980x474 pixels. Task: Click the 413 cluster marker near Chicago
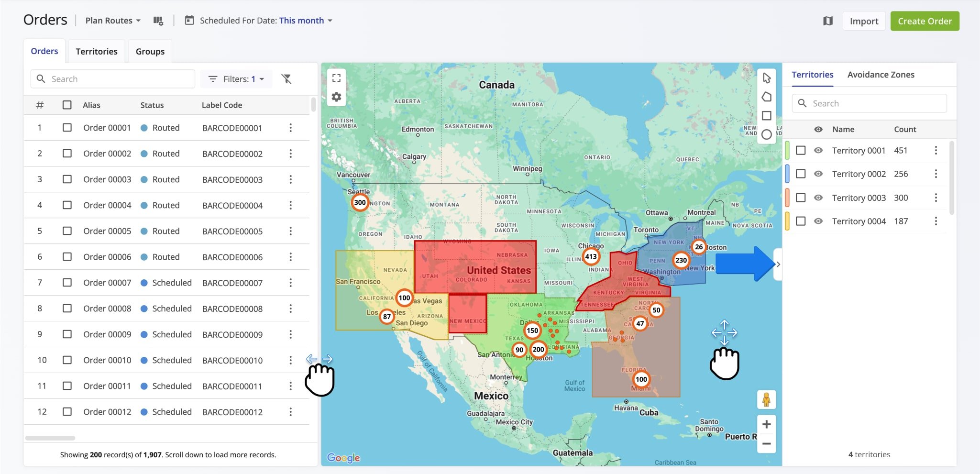pyautogui.click(x=591, y=256)
